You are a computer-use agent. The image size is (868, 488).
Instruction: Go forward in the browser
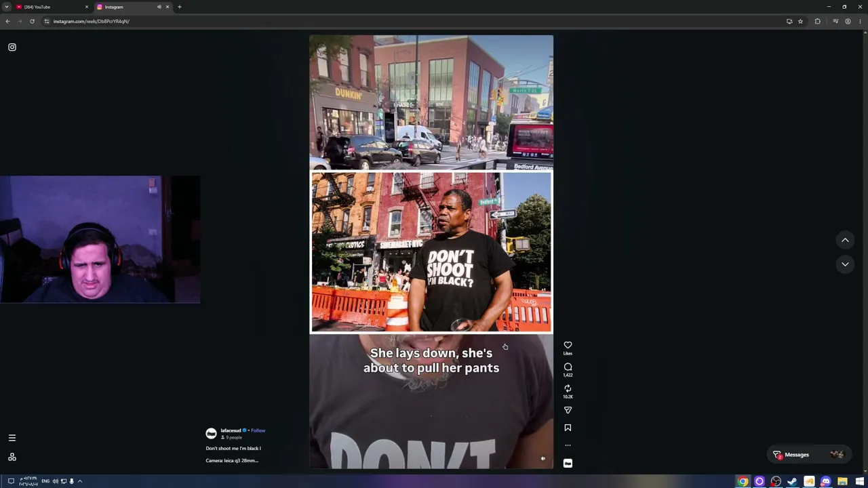click(x=20, y=21)
